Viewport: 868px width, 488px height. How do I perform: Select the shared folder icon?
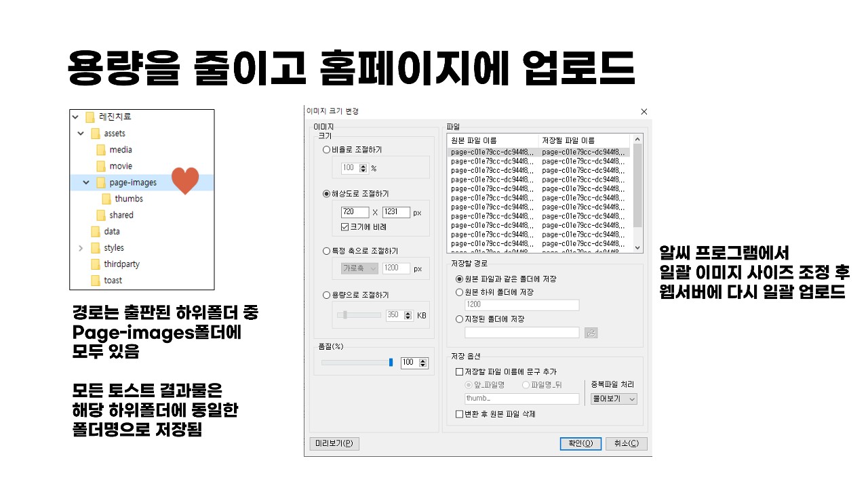click(101, 215)
